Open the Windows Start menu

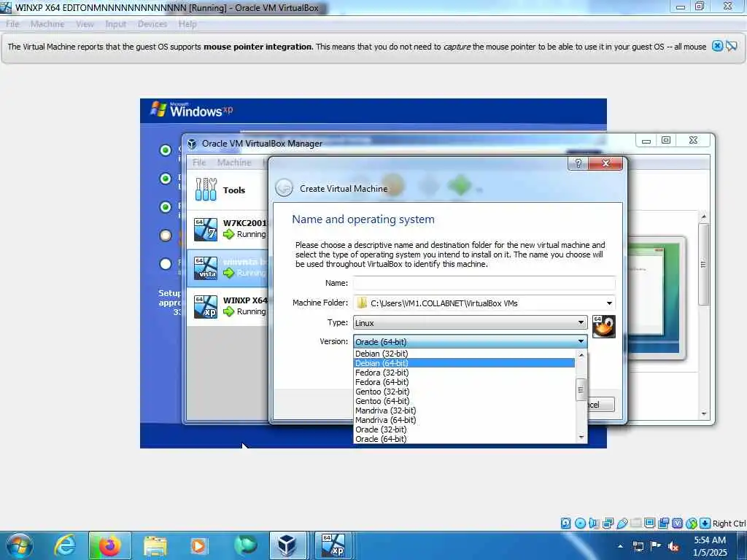point(20,545)
